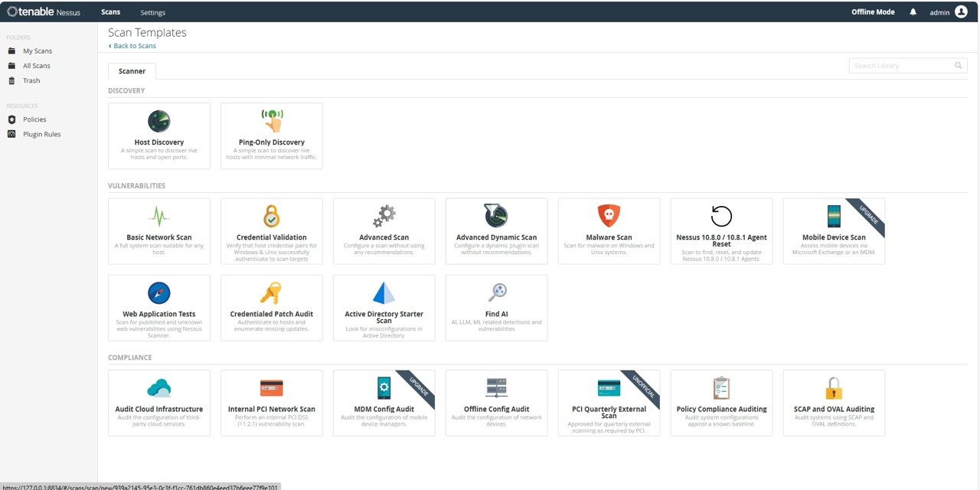Select the Internal PCI Network Scan card icon
Image resolution: width=980 pixels, height=490 pixels.
coord(272,388)
